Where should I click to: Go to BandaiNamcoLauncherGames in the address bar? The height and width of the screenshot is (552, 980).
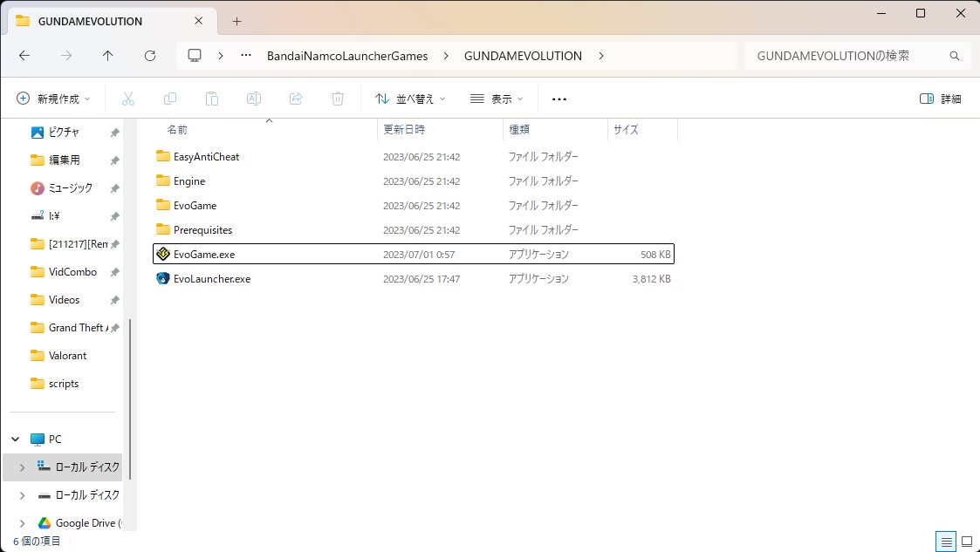click(x=347, y=56)
